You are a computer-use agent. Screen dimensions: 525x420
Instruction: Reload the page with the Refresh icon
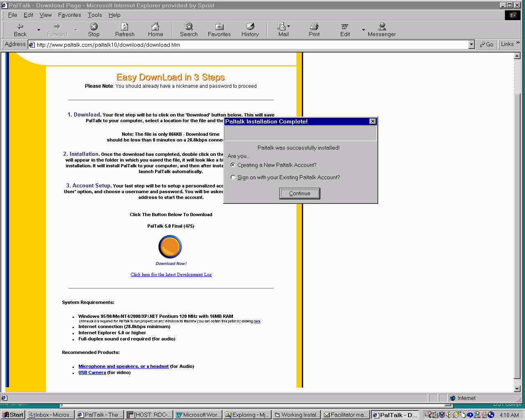click(x=125, y=30)
